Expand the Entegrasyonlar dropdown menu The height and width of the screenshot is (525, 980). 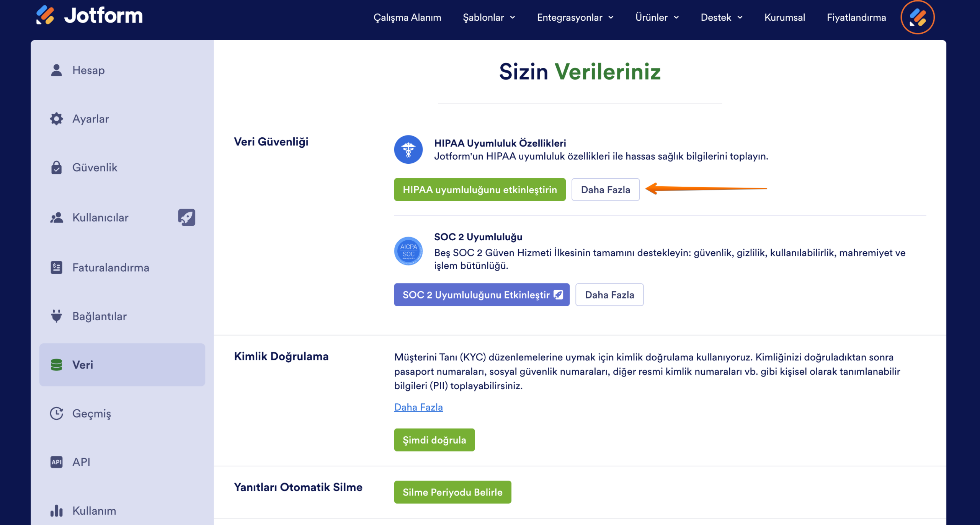pos(575,17)
